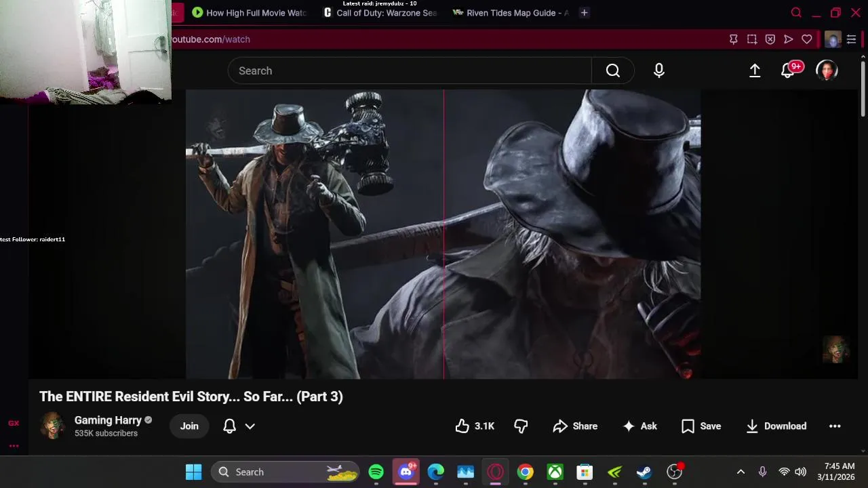This screenshot has height=488, width=868.
Task: Show hidden system tray icons
Action: (x=741, y=472)
